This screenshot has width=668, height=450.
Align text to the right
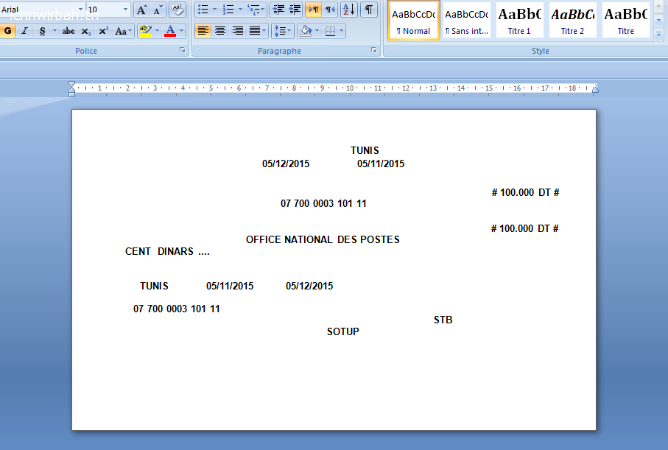238,31
